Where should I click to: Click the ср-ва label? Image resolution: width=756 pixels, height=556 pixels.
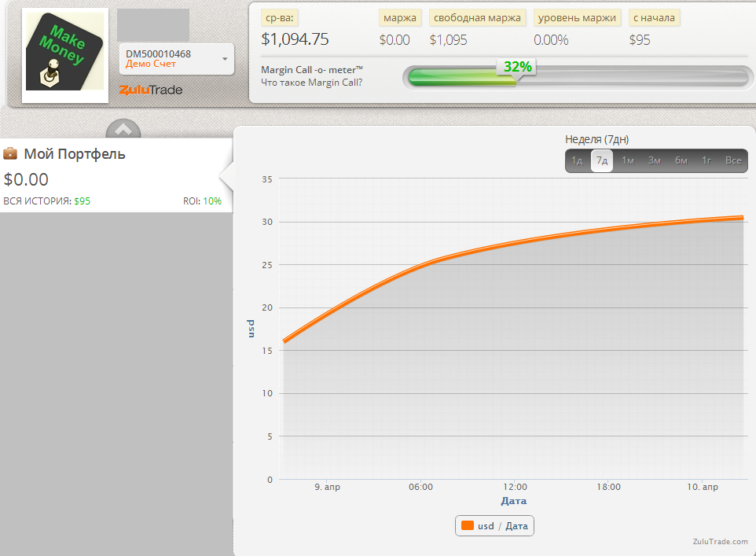pos(280,18)
